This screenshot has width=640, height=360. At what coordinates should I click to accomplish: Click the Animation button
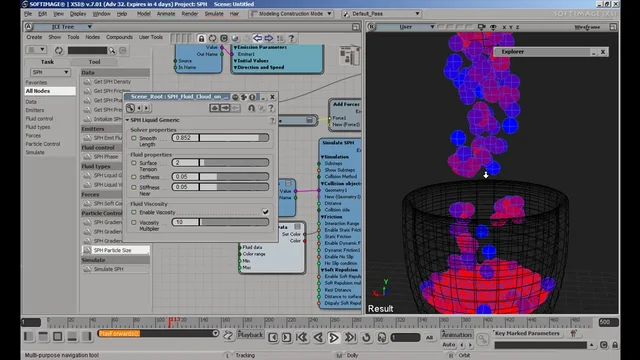click(456, 335)
